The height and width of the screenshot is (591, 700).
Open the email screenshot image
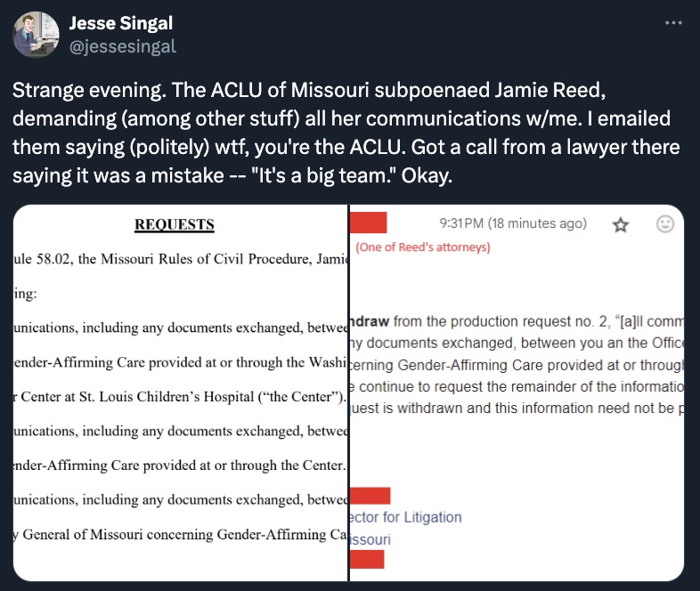point(517,393)
